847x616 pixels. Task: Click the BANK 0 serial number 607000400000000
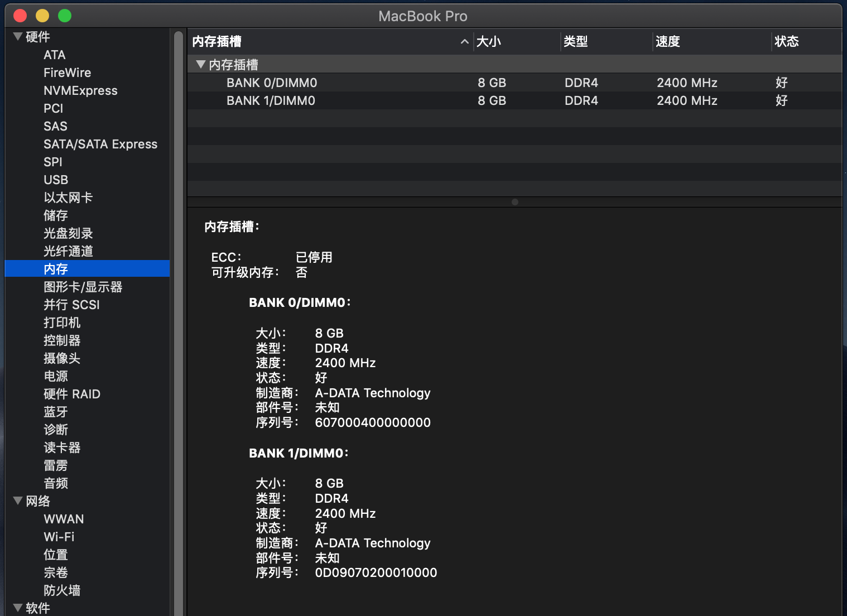pos(373,422)
